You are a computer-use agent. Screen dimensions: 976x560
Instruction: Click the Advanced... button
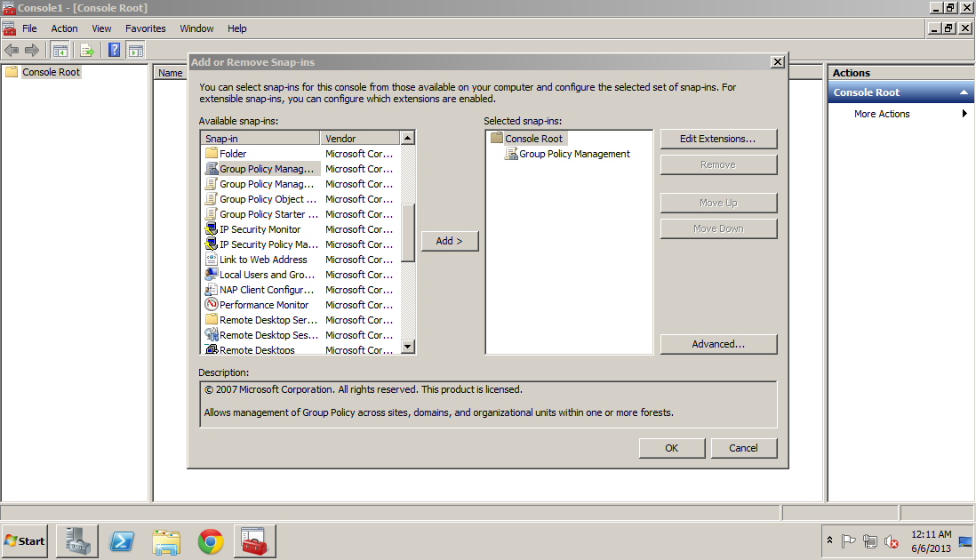point(718,344)
